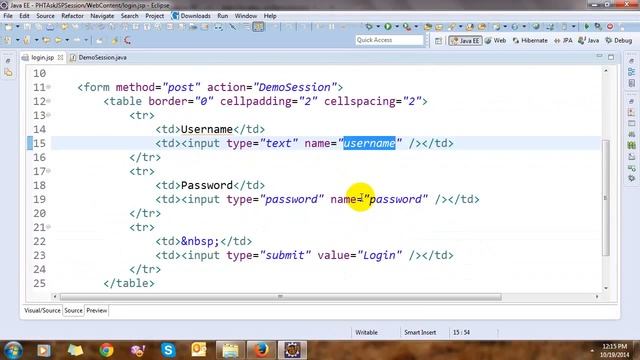Open the Run menu
The height and width of the screenshot is (360, 640).
click(x=222, y=16)
